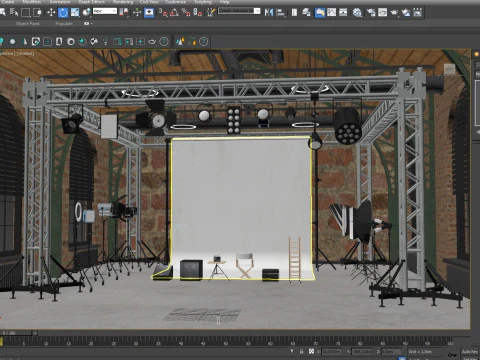This screenshot has height=360, width=480.
Task: Activate Select and Manipulate tool
Action: pyautogui.click(x=137, y=13)
